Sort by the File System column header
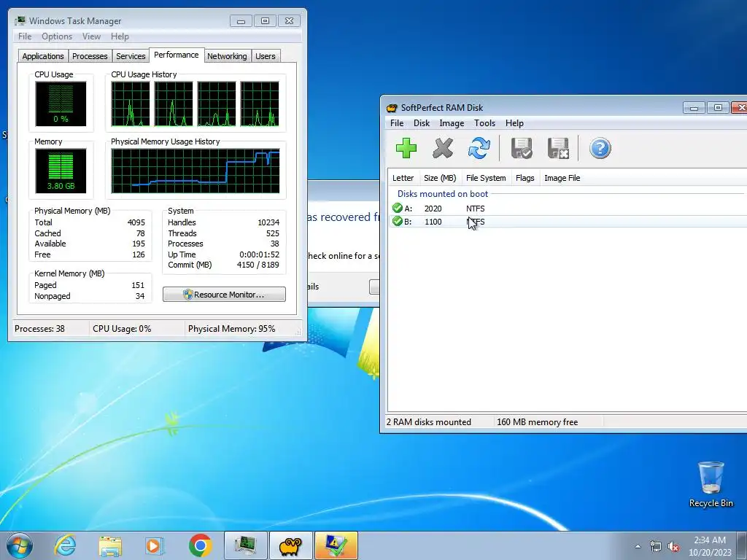 (x=486, y=178)
